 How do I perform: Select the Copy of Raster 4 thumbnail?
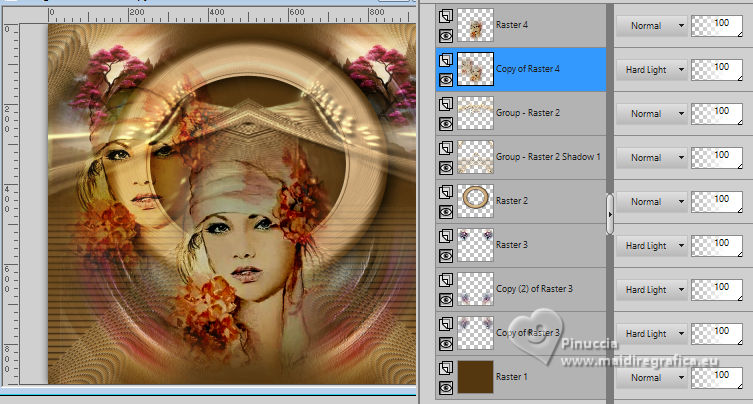[475, 69]
